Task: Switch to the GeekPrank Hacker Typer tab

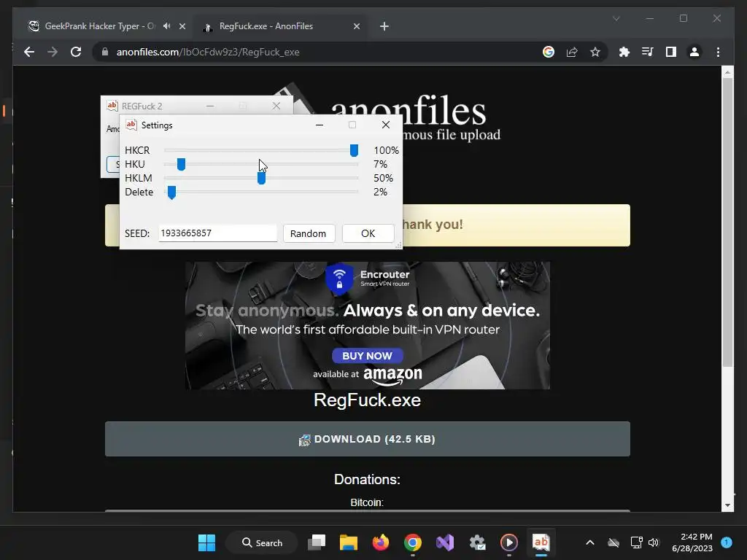Action: click(x=100, y=26)
